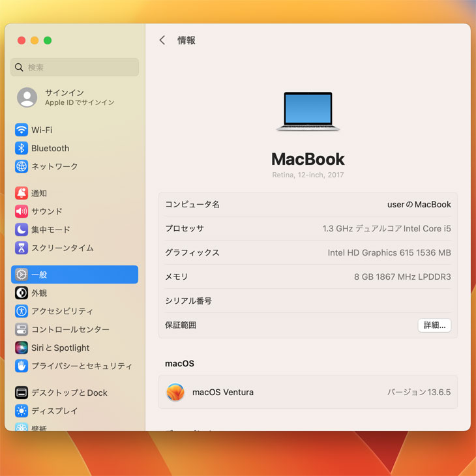Click the green zoom window button
Image resolution: width=476 pixels, height=476 pixels.
pyautogui.click(x=48, y=40)
